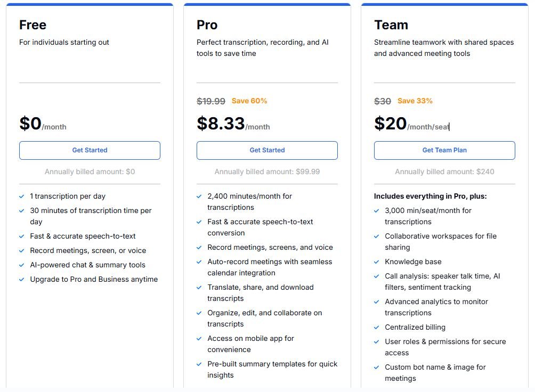Click the 'Save 33%' label on Team
The image size is (535, 392).
click(x=415, y=101)
